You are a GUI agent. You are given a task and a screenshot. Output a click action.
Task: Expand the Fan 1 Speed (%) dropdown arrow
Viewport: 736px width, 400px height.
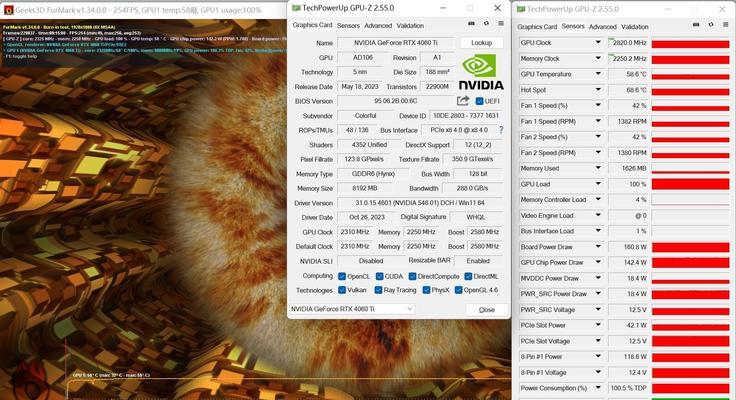pyautogui.click(x=598, y=105)
